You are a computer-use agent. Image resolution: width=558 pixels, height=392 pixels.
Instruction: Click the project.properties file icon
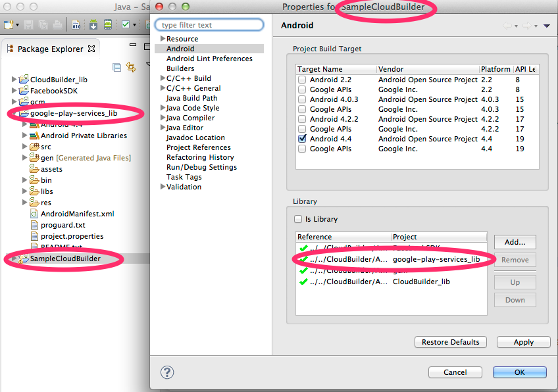34,236
